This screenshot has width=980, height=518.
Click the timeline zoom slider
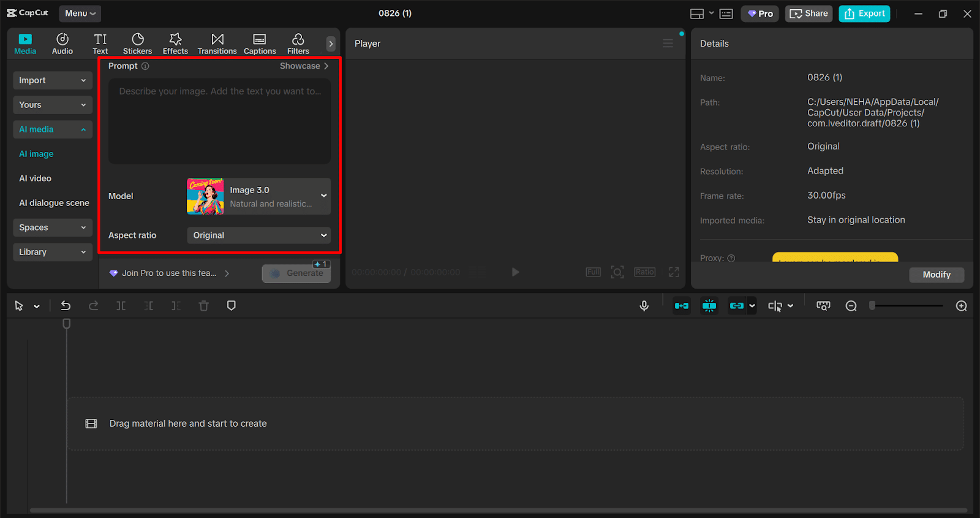907,306
